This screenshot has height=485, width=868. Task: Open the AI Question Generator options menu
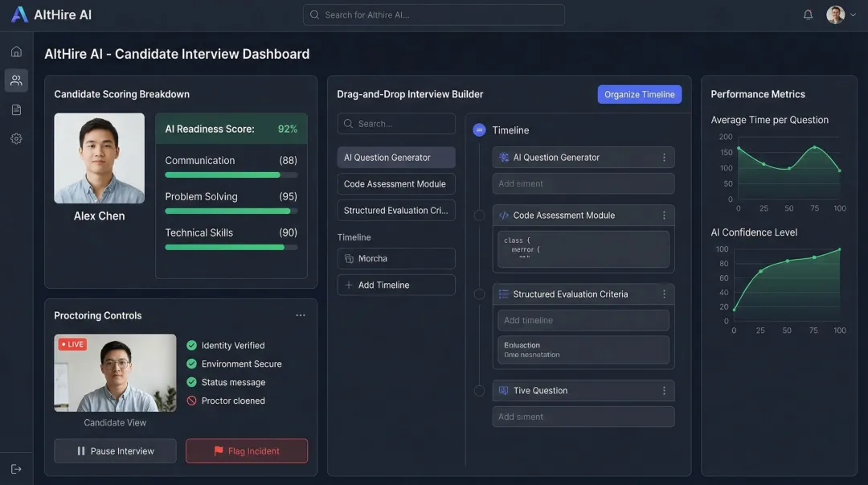click(x=665, y=157)
